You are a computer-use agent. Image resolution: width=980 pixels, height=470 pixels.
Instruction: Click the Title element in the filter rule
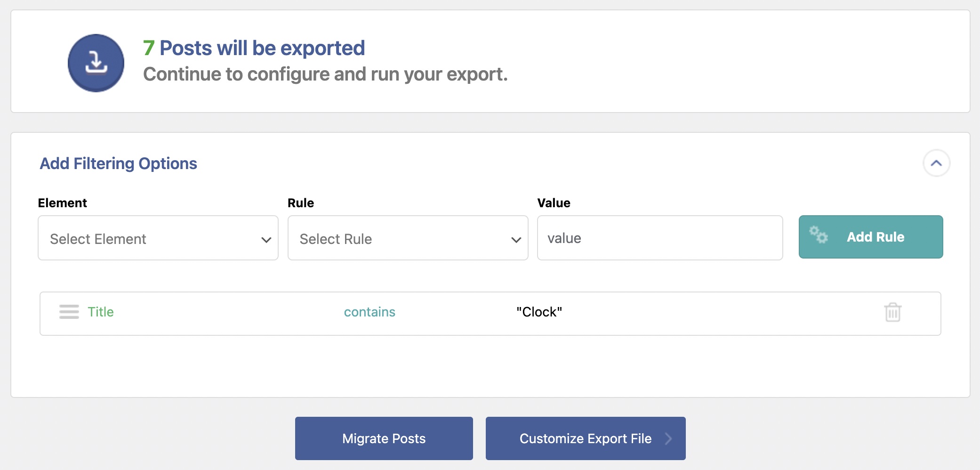click(x=101, y=312)
